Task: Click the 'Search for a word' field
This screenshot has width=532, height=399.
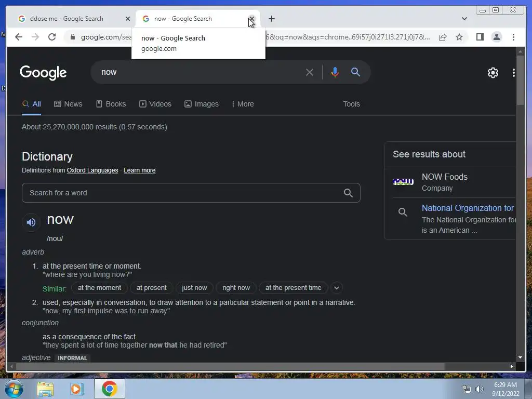Action: point(191,193)
